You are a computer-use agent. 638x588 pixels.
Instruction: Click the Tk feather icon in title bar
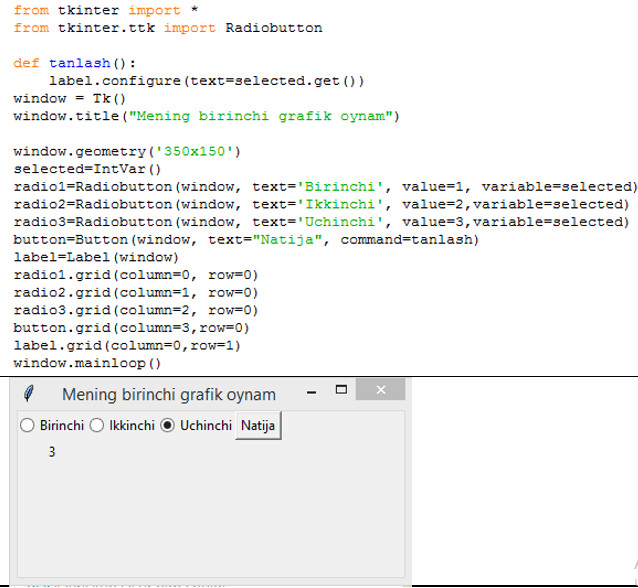pyautogui.click(x=33, y=393)
